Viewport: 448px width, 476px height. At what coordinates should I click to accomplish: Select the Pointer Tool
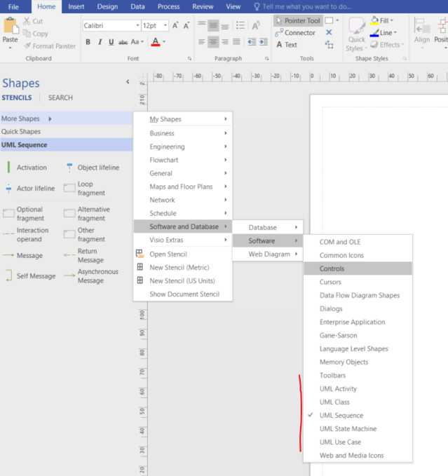pyautogui.click(x=297, y=21)
